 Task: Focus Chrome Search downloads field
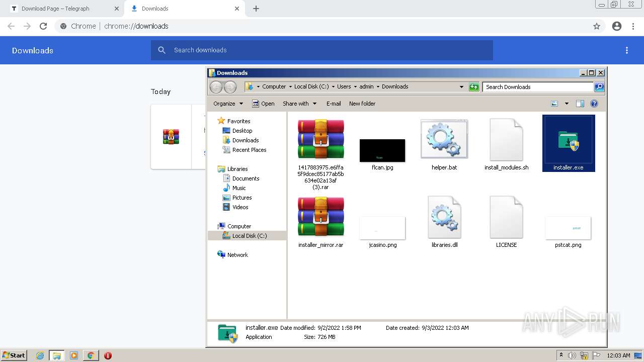pos(322,50)
